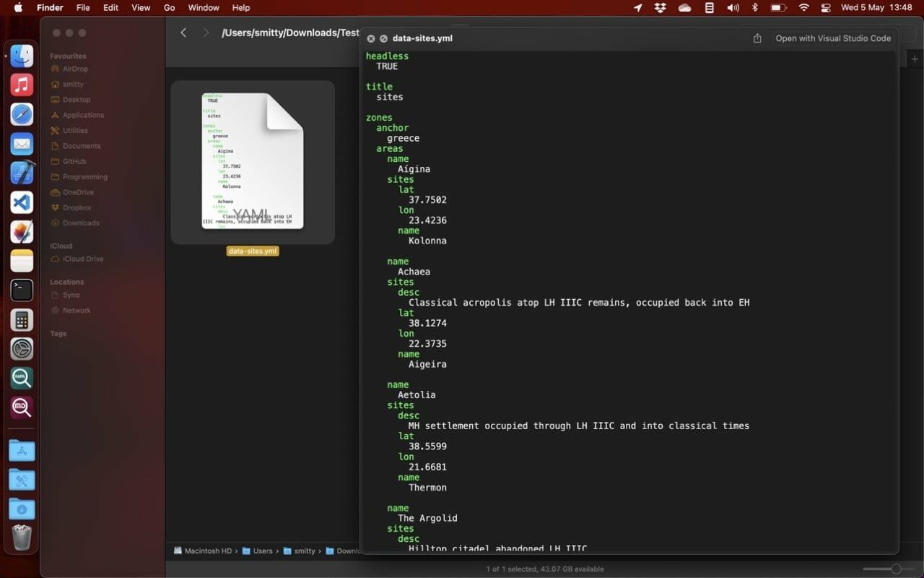
Task: Select Downloads in the Finder sidebar
Action: coord(81,223)
